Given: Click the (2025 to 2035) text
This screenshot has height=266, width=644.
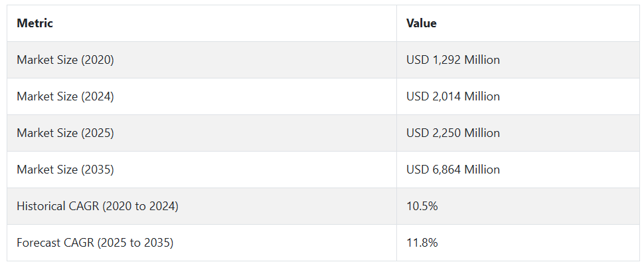Looking at the screenshot, I should click(x=135, y=243).
